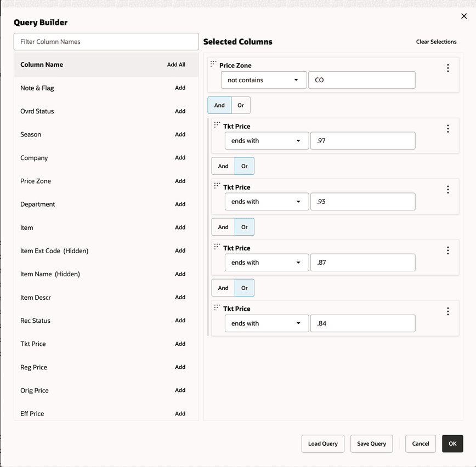Open the kebab menu on Price Zone condition

[x=447, y=68]
